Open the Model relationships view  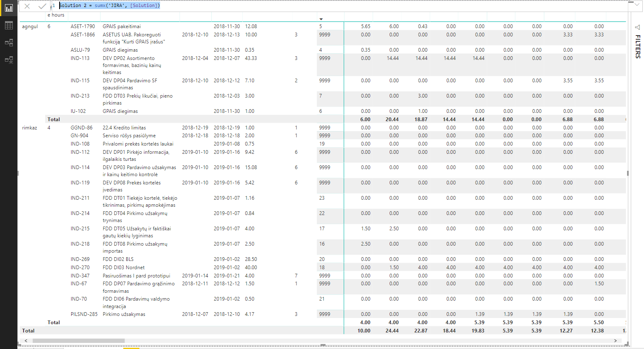point(9,43)
